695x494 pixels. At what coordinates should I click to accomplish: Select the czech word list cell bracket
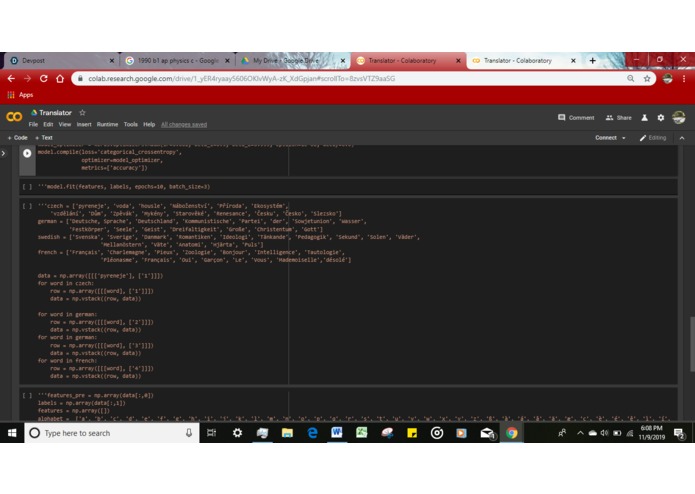click(x=27, y=206)
